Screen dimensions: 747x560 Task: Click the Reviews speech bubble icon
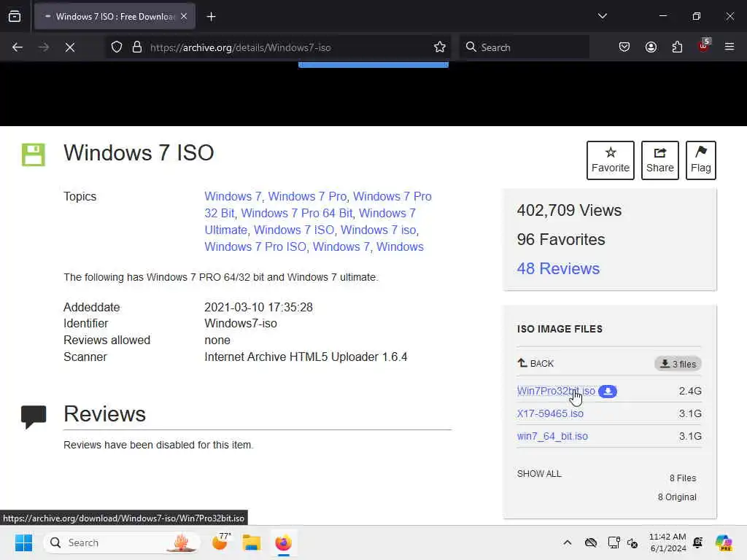[34, 416]
